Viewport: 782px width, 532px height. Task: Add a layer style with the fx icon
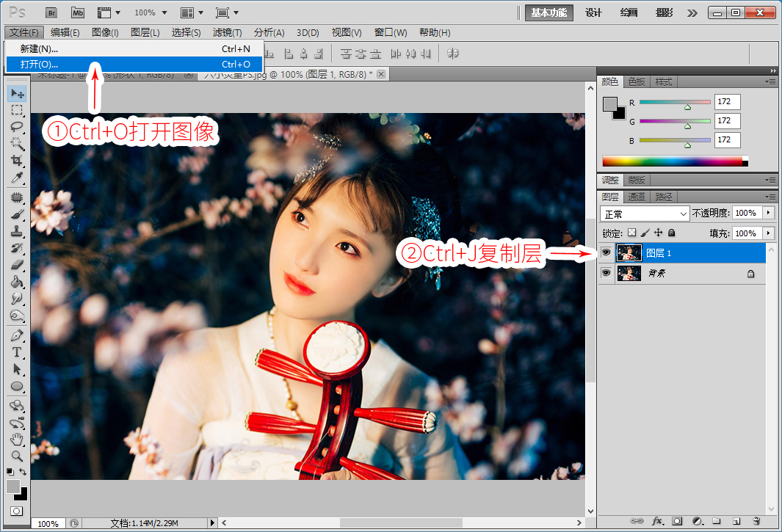click(x=657, y=521)
